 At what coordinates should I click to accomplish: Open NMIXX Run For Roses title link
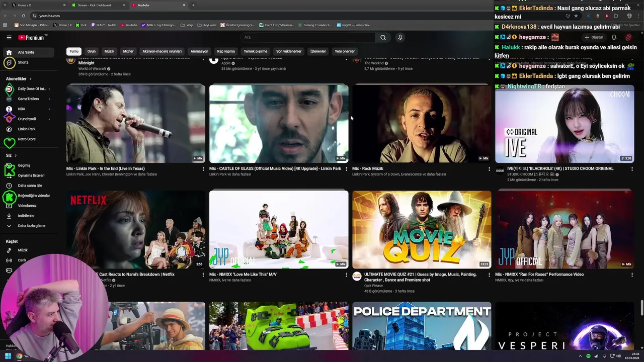(539, 275)
